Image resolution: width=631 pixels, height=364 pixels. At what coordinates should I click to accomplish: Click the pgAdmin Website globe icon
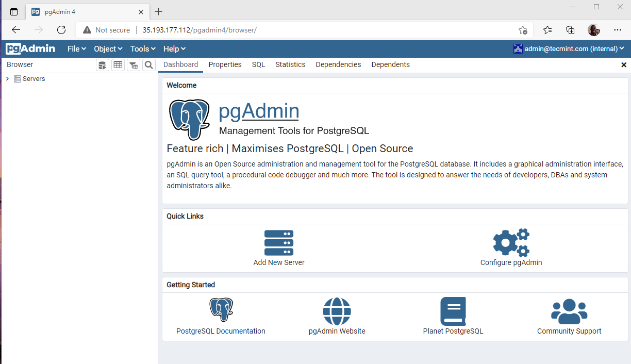click(337, 311)
